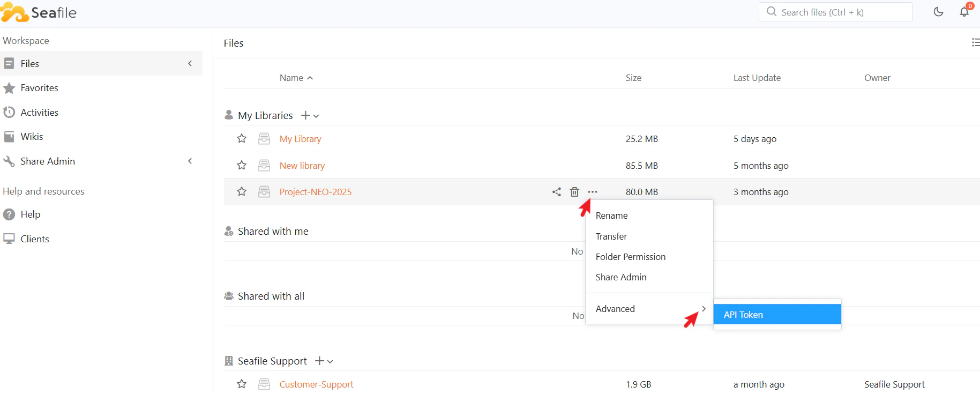The height and width of the screenshot is (394, 980).
Task: Collapse the Files sidebar chevron
Action: 190,63
